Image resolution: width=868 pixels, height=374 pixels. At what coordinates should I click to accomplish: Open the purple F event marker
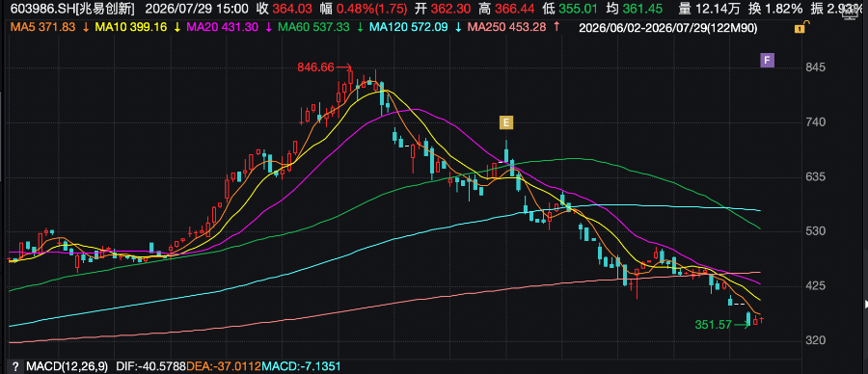[x=767, y=60]
